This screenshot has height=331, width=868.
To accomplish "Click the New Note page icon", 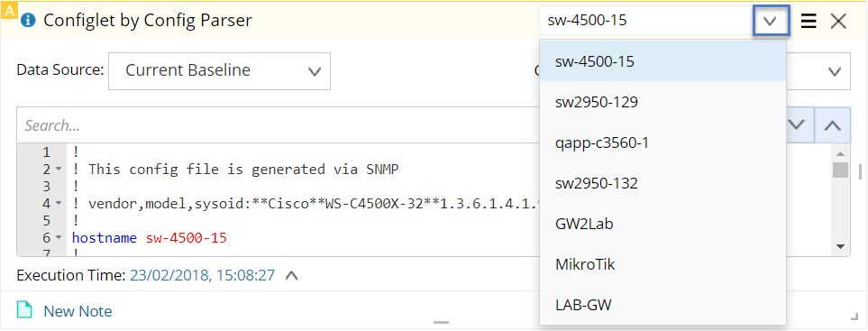I will 24,310.
